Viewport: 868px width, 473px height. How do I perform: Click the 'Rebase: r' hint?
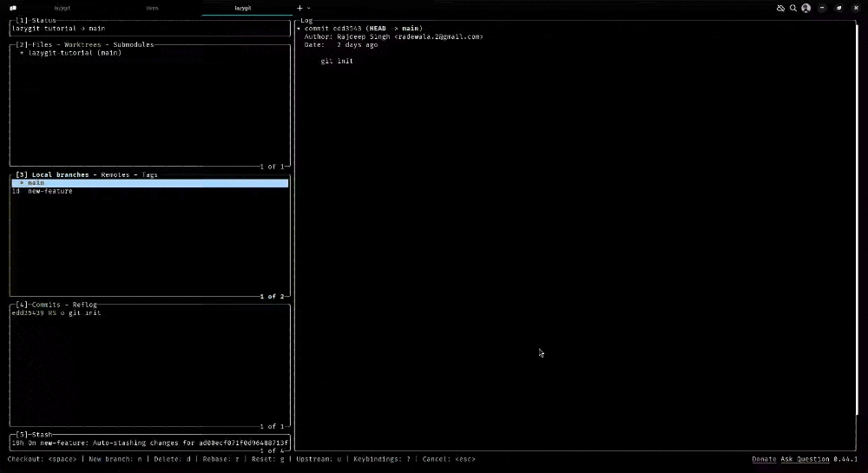(220, 459)
